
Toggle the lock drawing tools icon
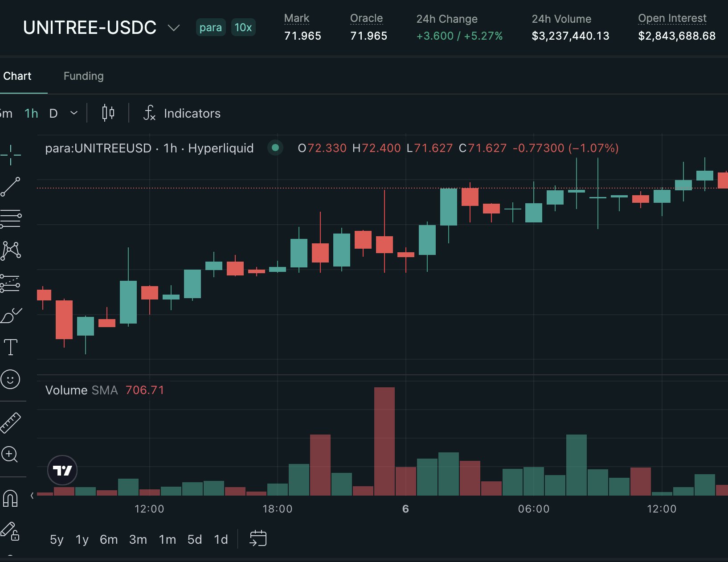(10, 530)
